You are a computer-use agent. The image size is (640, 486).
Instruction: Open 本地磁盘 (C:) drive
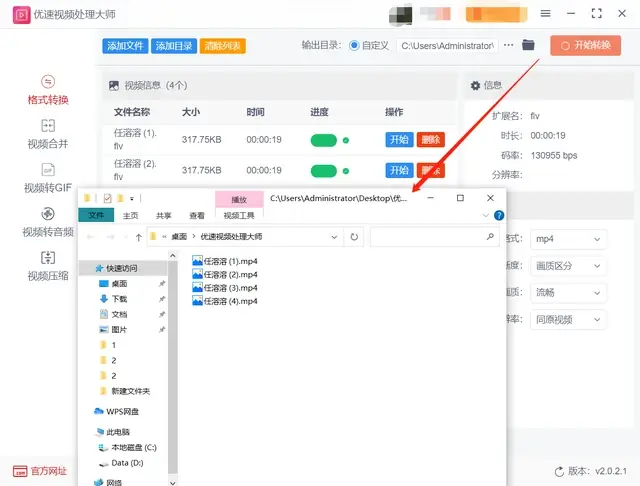tap(127, 448)
